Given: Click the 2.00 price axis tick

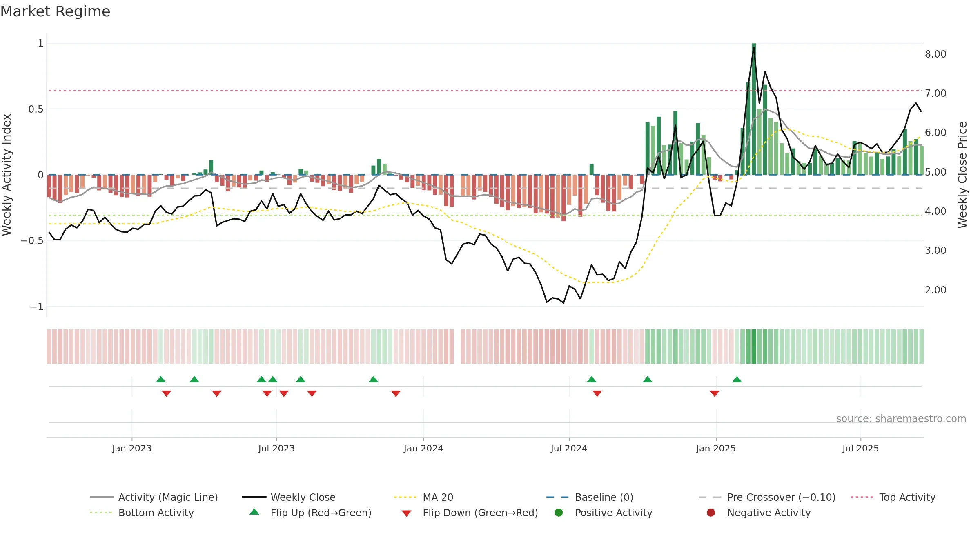Looking at the screenshot, I should click(935, 290).
